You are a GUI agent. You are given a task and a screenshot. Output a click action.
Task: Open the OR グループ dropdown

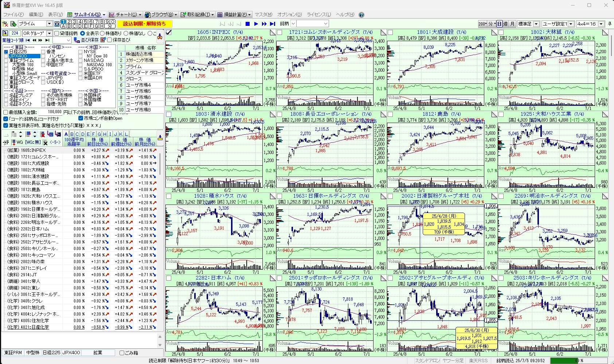point(49,33)
